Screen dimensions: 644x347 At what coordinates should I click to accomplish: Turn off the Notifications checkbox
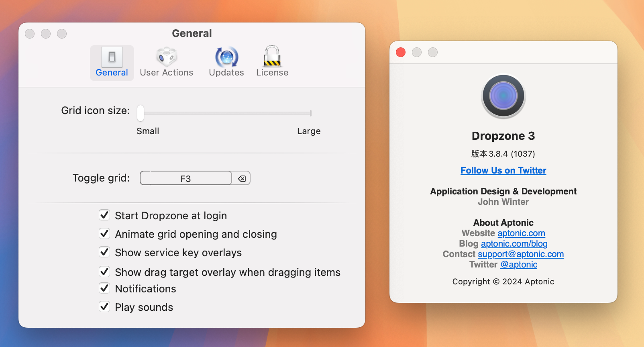(x=104, y=288)
